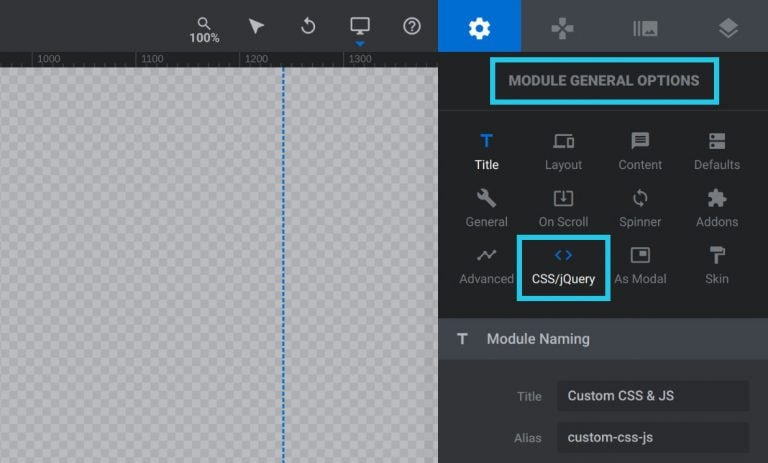The width and height of the screenshot is (768, 463).
Task: Open the Skin paint roller options
Action: click(717, 266)
